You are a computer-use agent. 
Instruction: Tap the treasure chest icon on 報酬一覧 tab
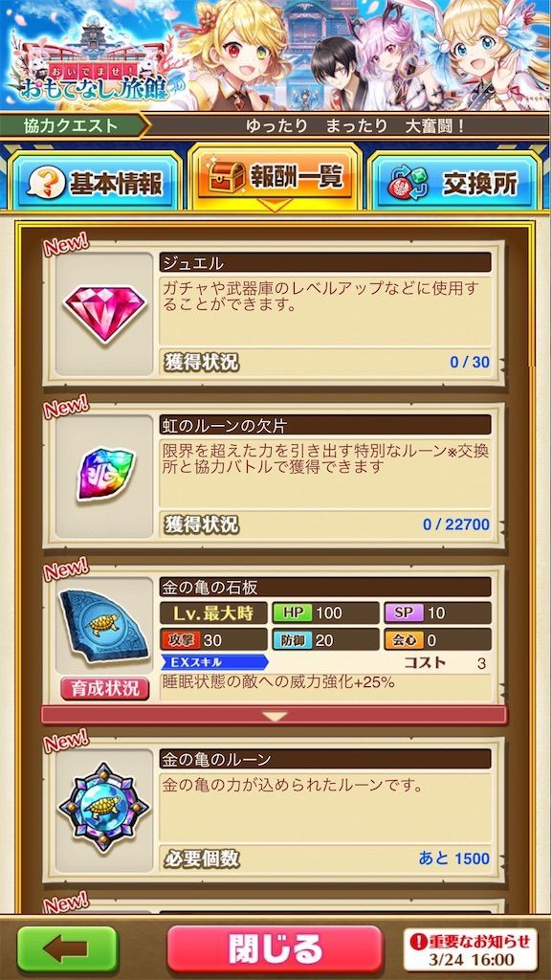coord(226,178)
